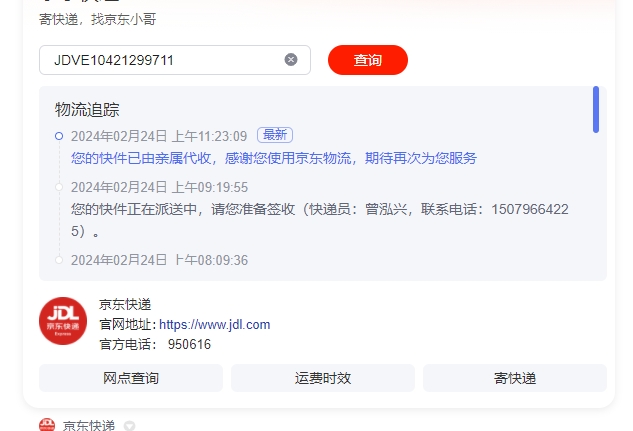Viewport: 633px width, 431px height.
Task: Expand the 京东快递 dropdown arrow at bottom
Action: (129, 426)
